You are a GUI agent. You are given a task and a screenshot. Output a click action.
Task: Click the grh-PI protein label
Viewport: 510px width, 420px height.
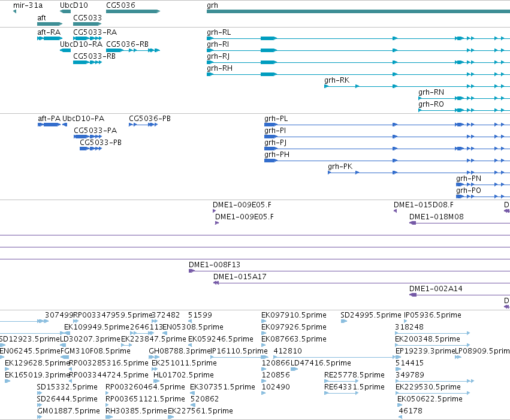275,131
